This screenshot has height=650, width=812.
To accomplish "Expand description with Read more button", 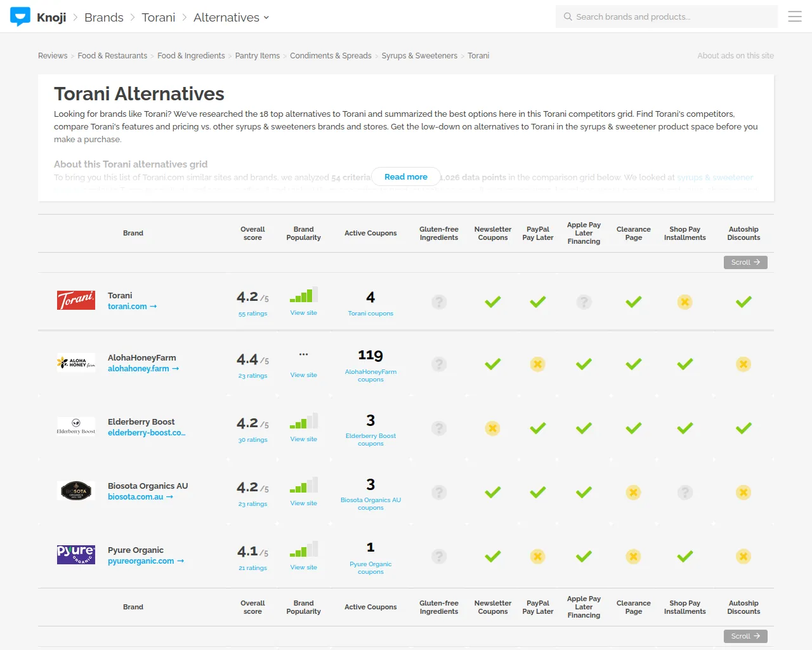I will click(406, 177).
